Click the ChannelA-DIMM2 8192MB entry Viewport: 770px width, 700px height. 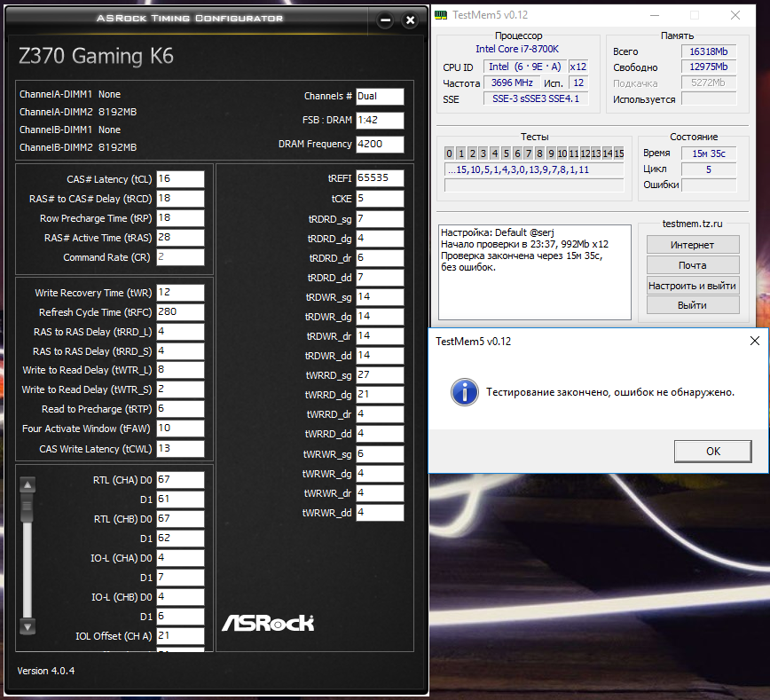point(78,112)
